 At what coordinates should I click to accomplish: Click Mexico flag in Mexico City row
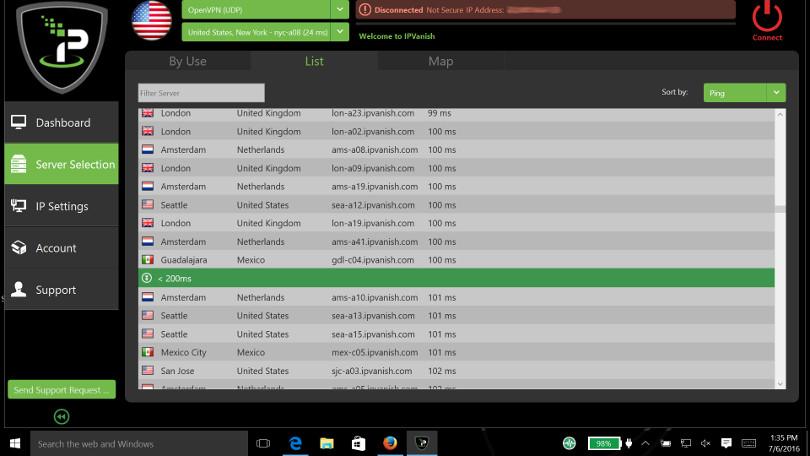[x=148, y=352]
